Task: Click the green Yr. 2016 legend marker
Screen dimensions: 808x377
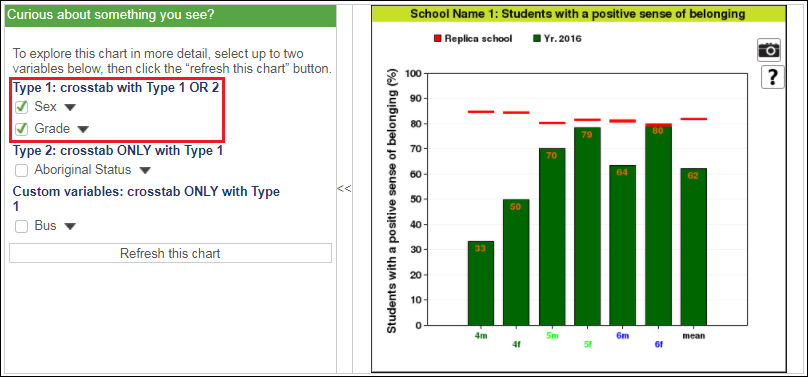Action: [536, 39]
